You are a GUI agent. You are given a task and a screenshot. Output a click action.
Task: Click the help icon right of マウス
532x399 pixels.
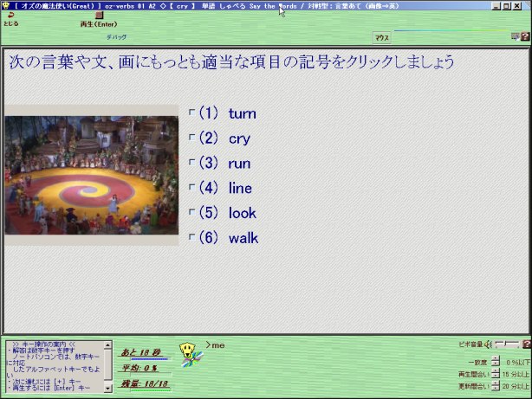(525, 36)
